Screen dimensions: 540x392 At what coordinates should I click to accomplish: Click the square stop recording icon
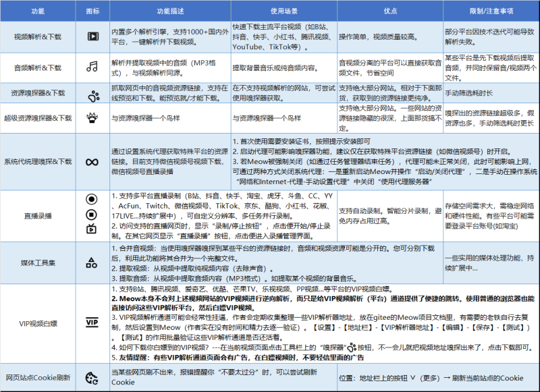(91, 215)
